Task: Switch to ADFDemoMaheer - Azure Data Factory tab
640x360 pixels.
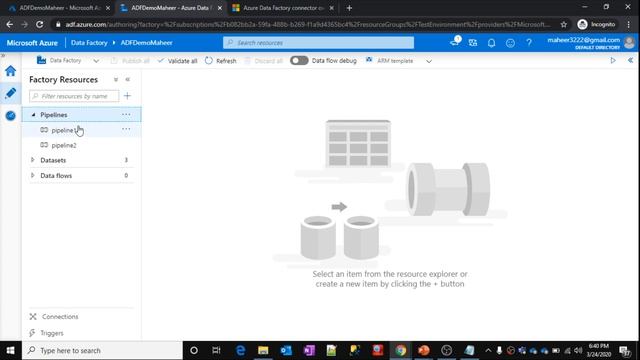Action: pyautogui.click(x=171, y=8)
